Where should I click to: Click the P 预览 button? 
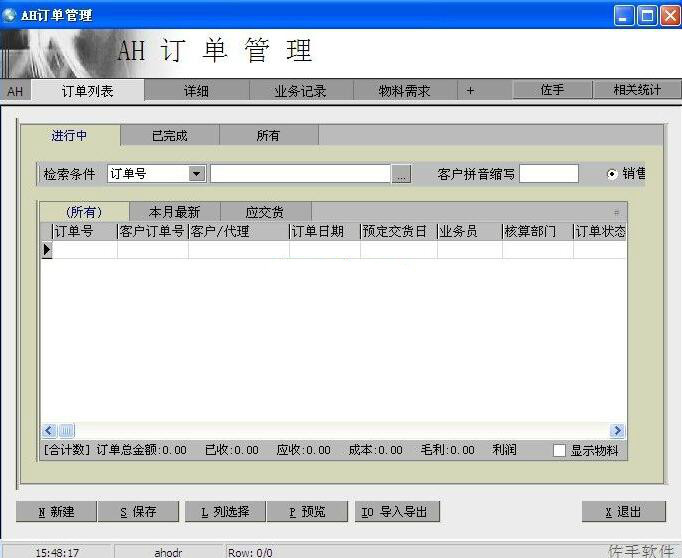308,512
